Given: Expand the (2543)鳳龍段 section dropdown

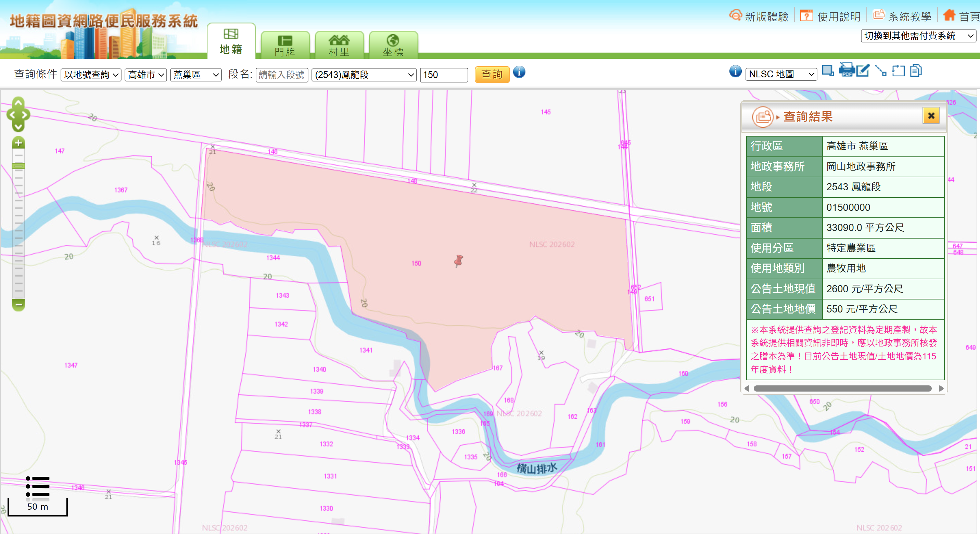Looking at the screenshot, I should tap(364, 75).
